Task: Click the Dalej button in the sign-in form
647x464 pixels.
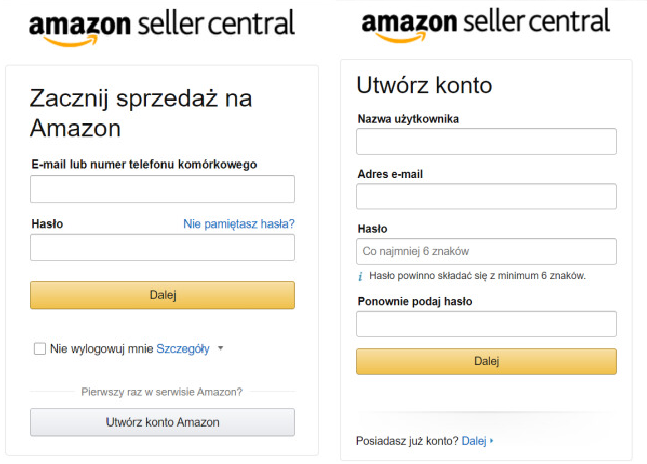Action: click(162, 295)
